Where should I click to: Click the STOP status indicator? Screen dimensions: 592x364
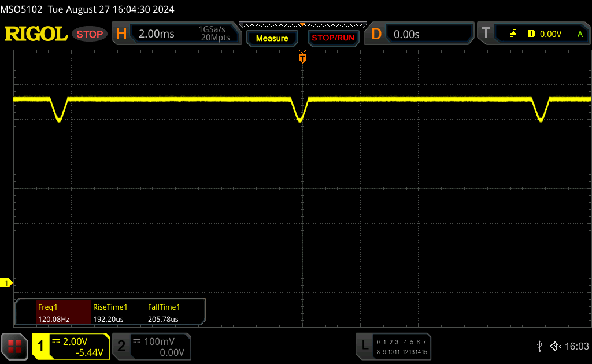[90, 34]
